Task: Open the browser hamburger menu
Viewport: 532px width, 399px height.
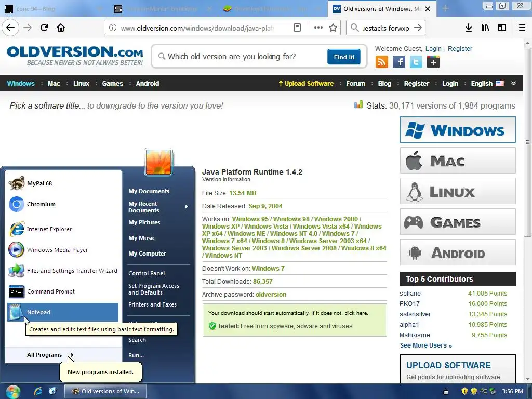Action: (x=522, y=28)
